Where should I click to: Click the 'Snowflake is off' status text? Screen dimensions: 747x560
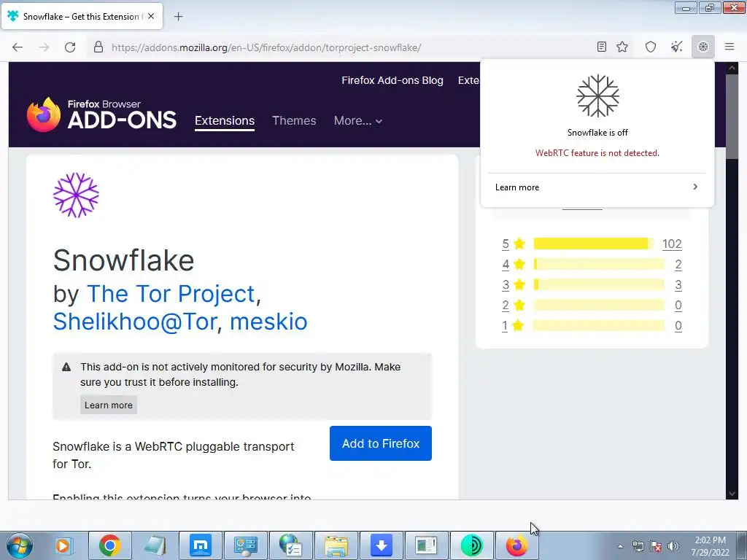click(x=597, y=133)
